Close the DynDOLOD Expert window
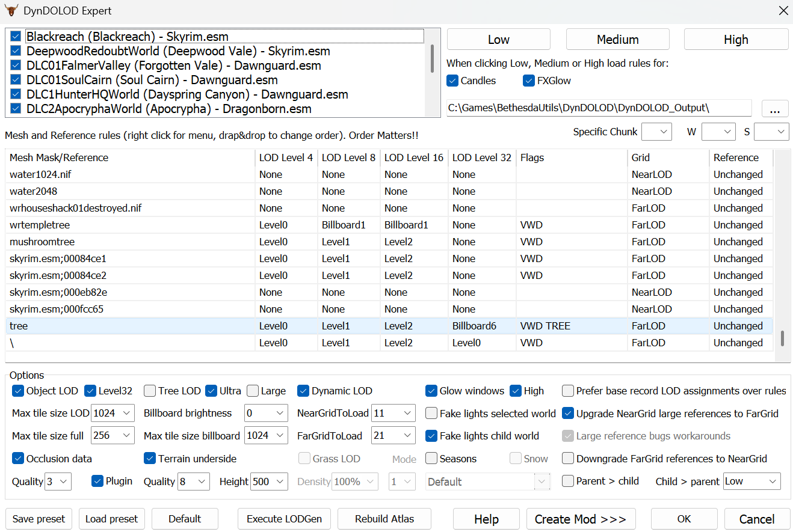This screenshot has height=532, width=793. coord(783,11)
